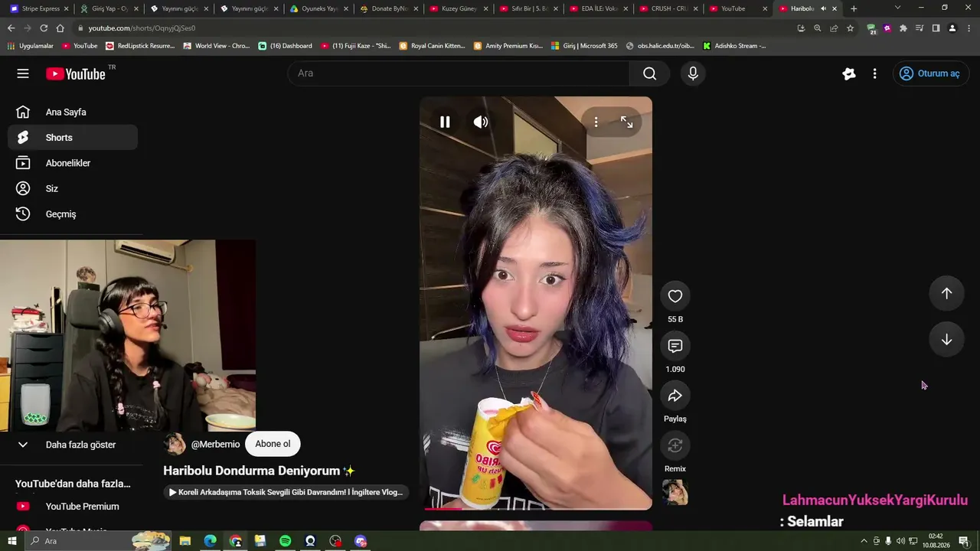
Task: Open the (16) Dashboard bookmark
Action: [286, 46]
